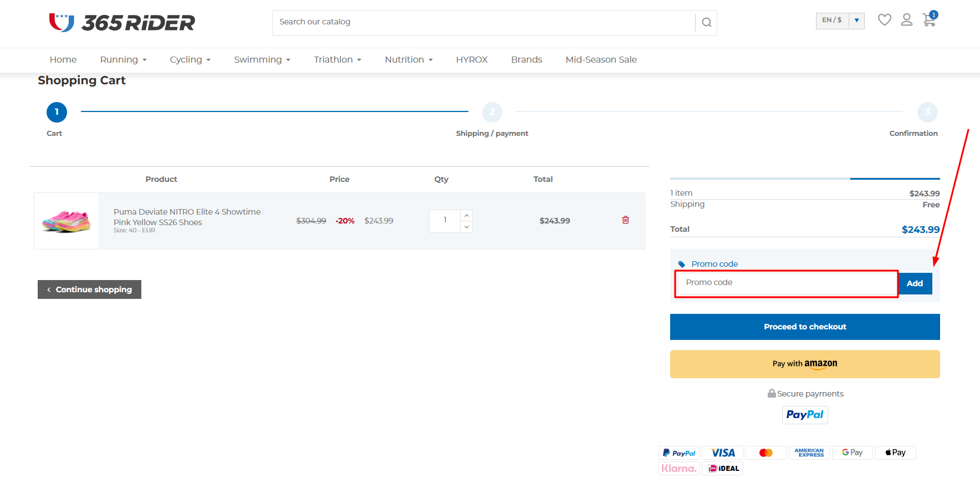The image size is (980, 488).
Task: Open the HYROX menu item
Action: click(472, 60)
